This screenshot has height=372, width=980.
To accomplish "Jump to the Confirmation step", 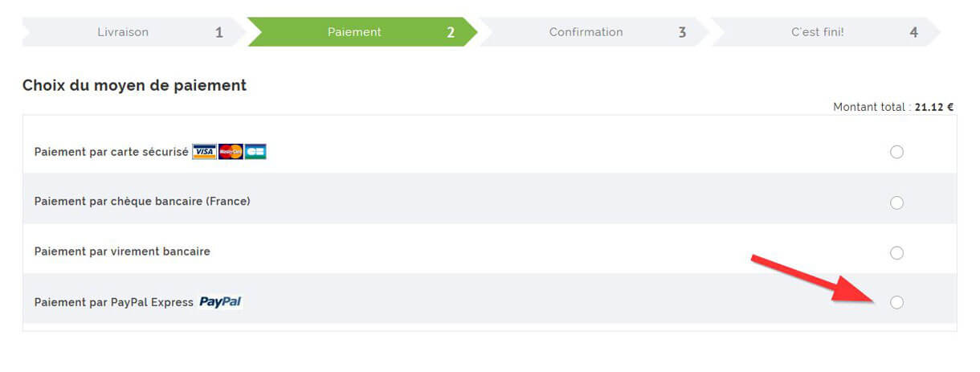I will (586, 32).
